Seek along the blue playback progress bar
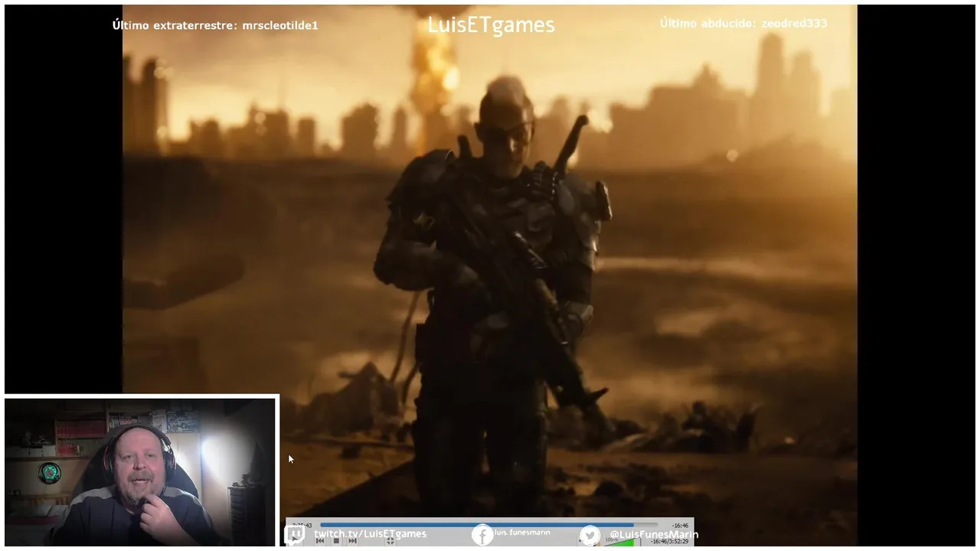The image size is (980, 551). point(488,525)
